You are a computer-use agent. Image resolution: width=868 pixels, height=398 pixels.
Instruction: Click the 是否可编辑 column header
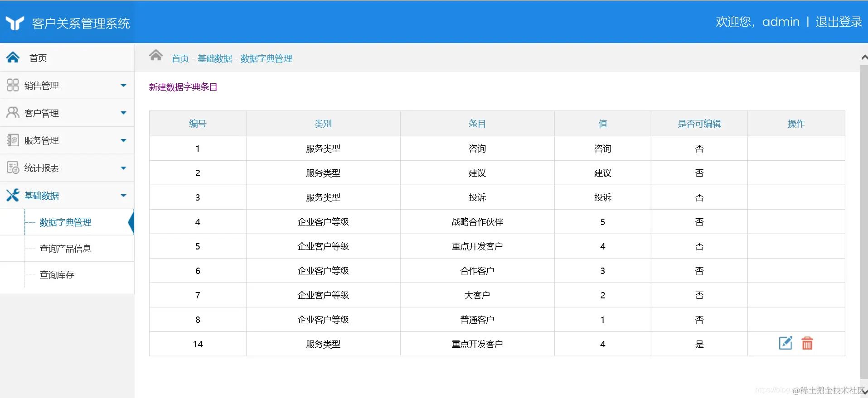pyautogui.click(x=699, y=124)
